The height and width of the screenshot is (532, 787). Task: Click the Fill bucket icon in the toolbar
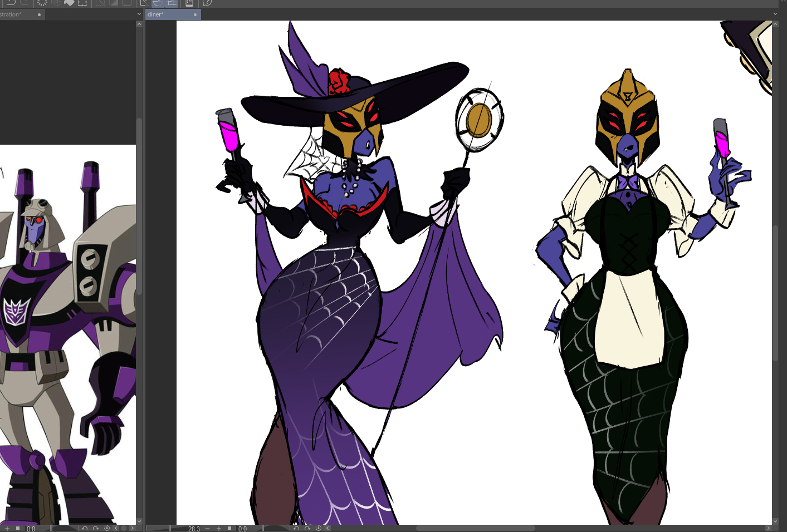pyautogui.click(x=69, y=2)
